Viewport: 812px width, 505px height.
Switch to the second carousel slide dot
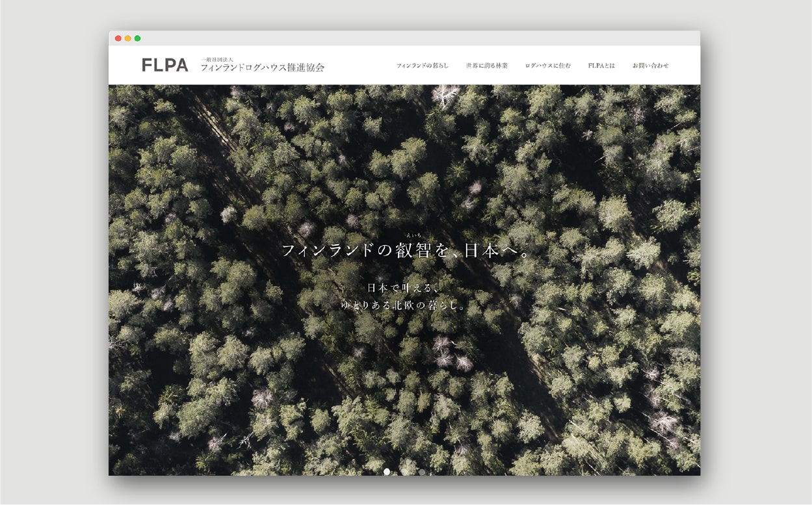[404, 472]
